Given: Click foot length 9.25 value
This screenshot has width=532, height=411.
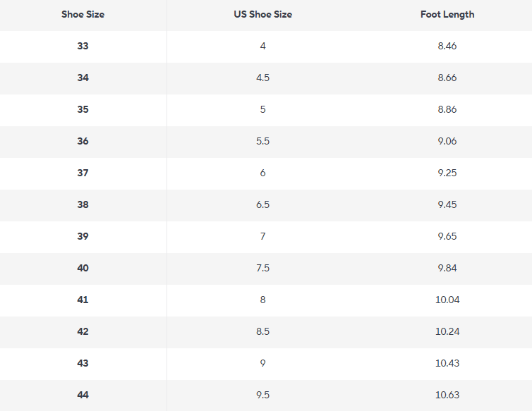Looking at the screenshot, I should point(447,173).
